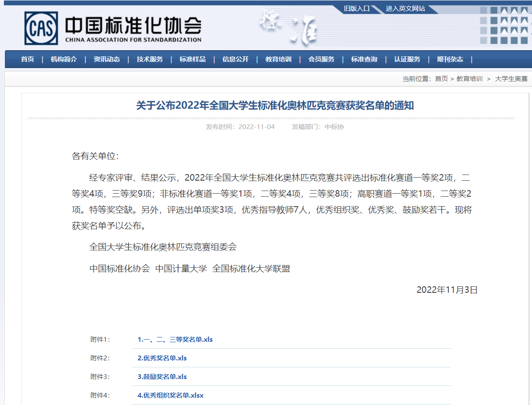Click the CAS logo icon
This screenshot has width=532, height=405.
41,28
